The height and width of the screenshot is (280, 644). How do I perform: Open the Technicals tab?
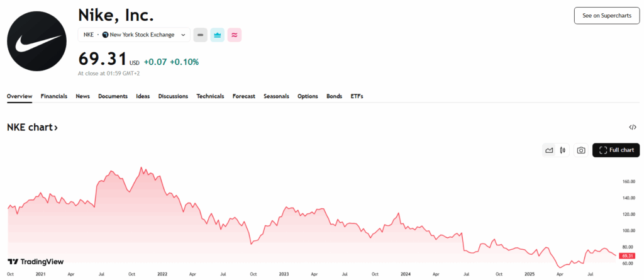click(x=210, y=96)
